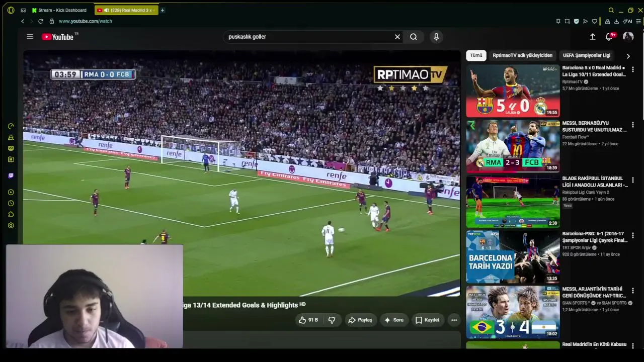Open the Brazil 3-4 Argentina thumbnail

[513, 312]
